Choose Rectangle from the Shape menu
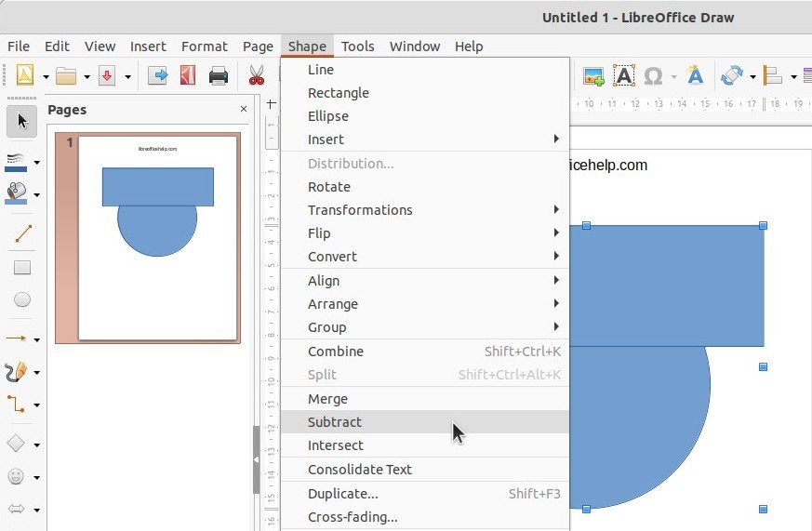Viewport: 812px width, 531px height. (x=425, y=93)
